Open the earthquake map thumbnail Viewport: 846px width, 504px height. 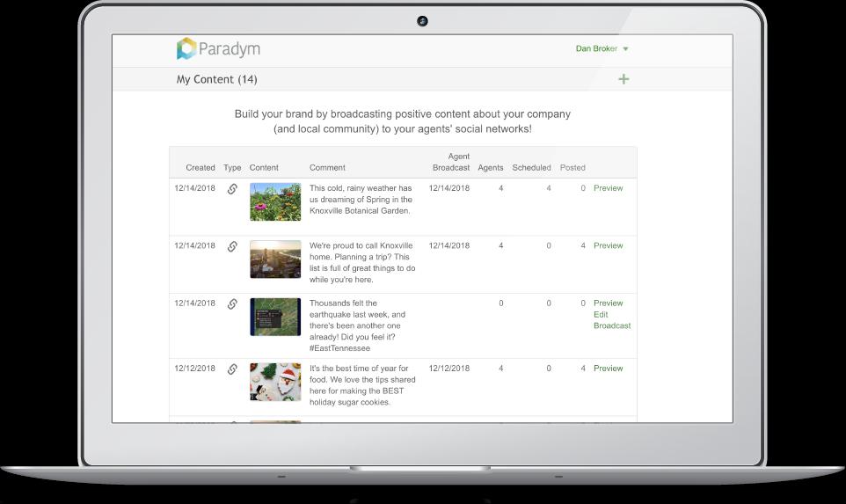point(275,317)
